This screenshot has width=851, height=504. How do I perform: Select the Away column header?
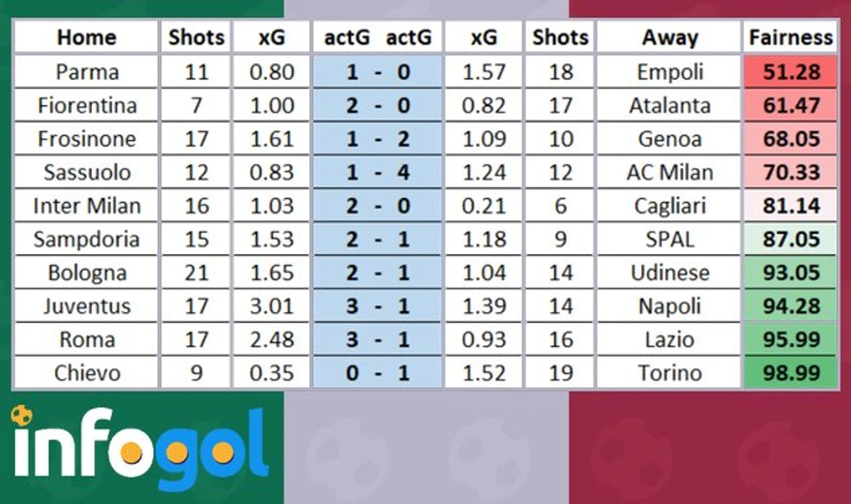(x=669, y=37)
